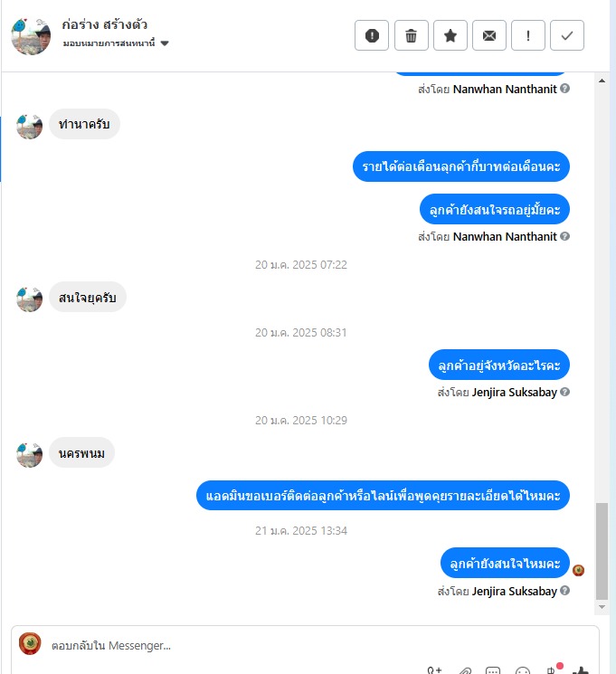
Task: Show info beside last Jenjira Suksabay label
Action: tap(564, 591)
